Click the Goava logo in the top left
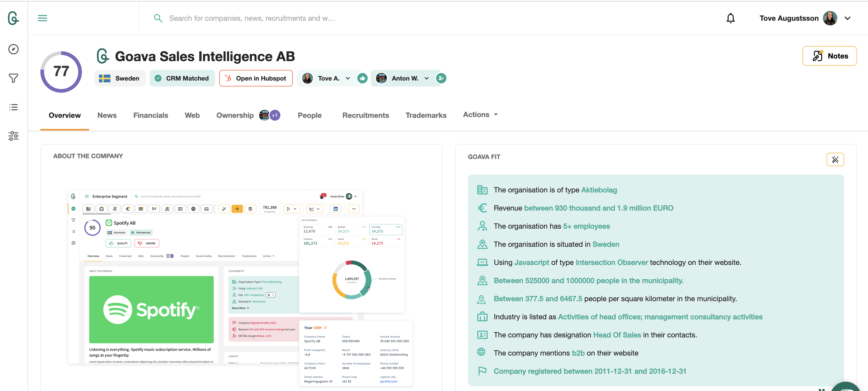The height and width of the screenshot is (391, 868). click(13, 18)
